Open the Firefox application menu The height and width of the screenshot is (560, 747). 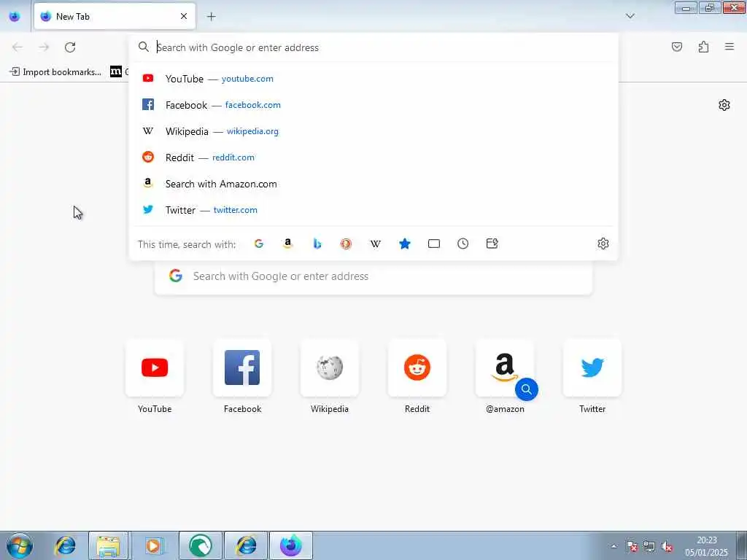point(729,47)
